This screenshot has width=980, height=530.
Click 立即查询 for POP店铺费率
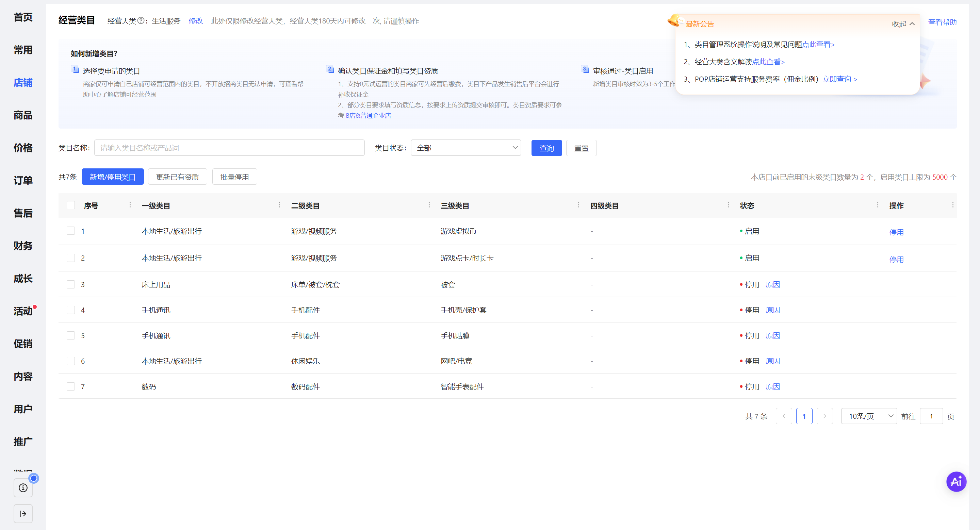pos(839,79)
